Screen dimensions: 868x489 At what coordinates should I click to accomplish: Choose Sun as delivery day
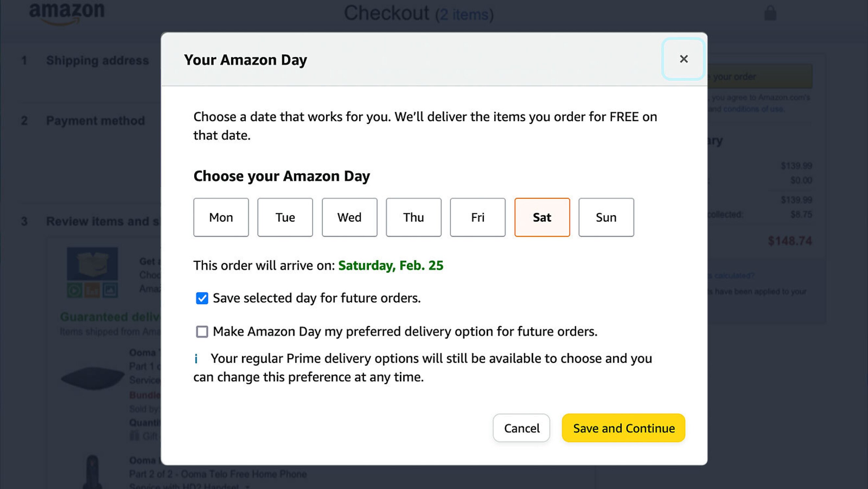pos(606,217)
